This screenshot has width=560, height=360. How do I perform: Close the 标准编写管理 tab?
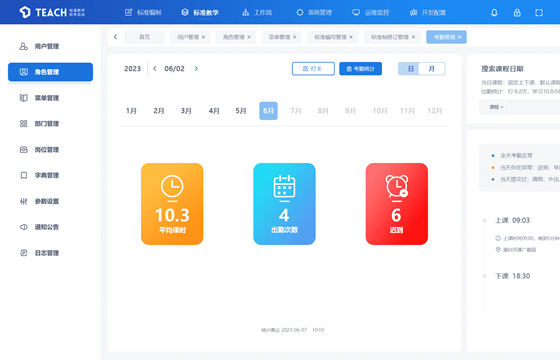click(351, 37)
